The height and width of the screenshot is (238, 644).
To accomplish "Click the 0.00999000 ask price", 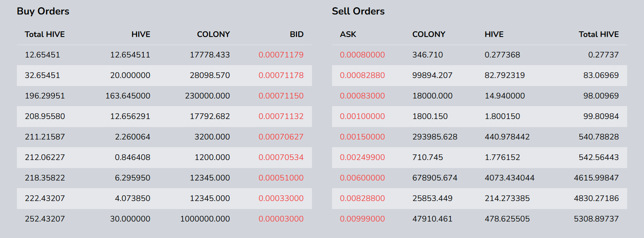I will coord(362,219).
